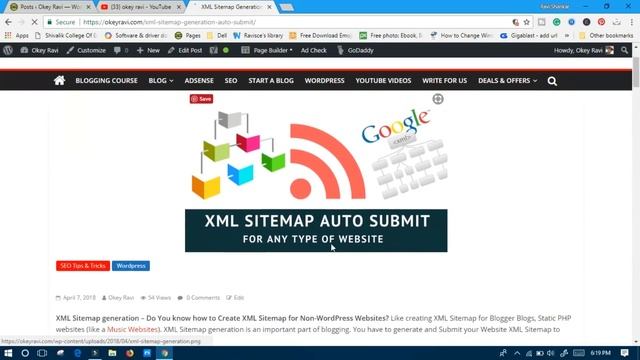Open the comments bubble in admin bar
Screen dimensions: 640x360
121,50
